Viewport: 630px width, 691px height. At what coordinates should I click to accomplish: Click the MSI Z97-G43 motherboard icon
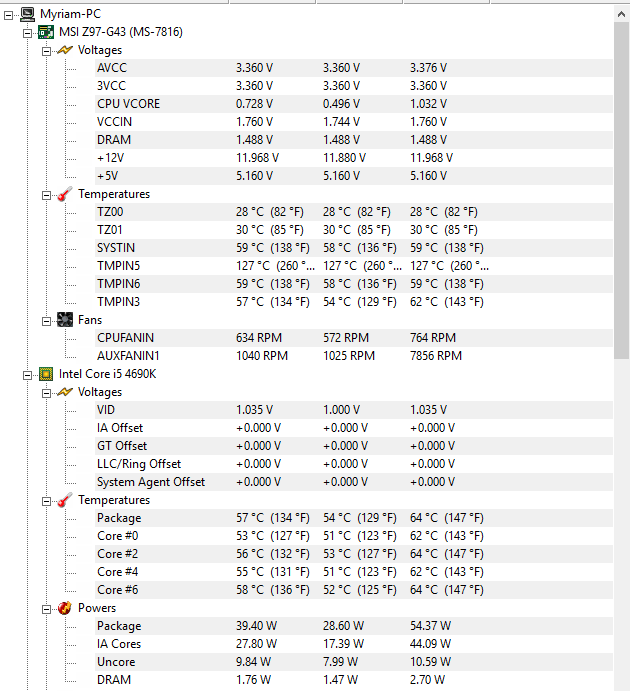tap(46, 32)
